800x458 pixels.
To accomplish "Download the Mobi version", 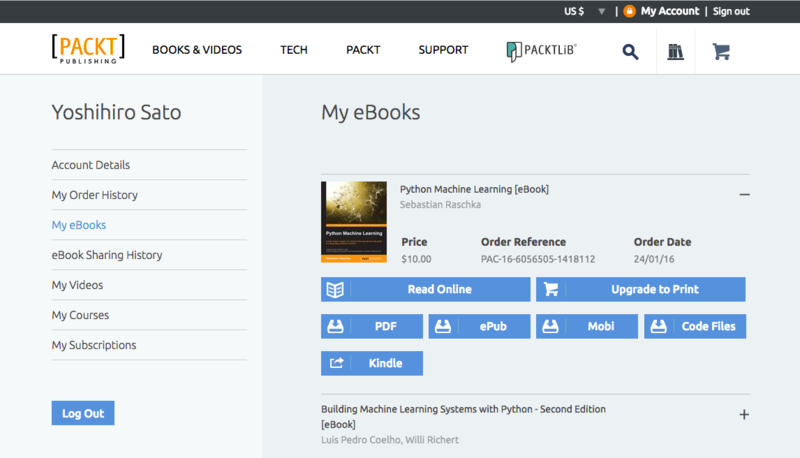I will (x=587, y=326).
